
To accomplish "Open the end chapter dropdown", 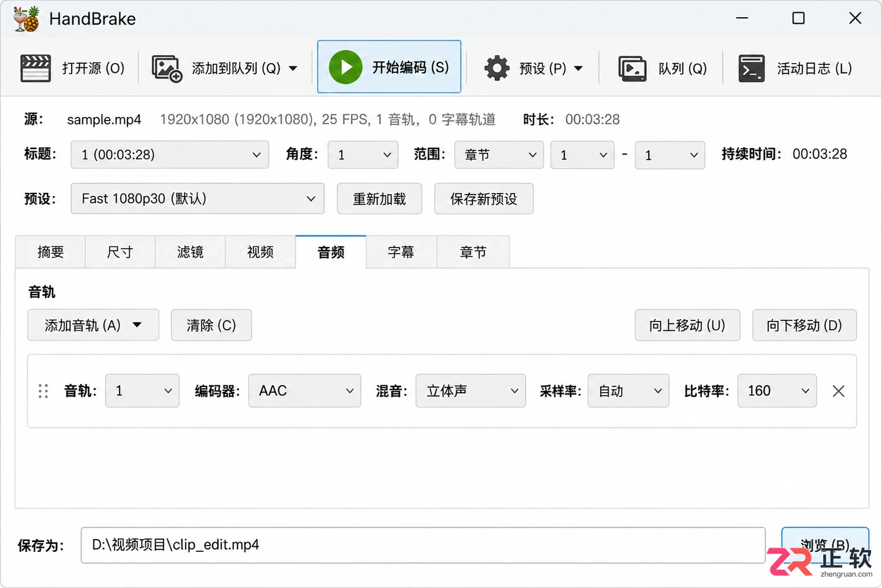I will click(670, 155).
